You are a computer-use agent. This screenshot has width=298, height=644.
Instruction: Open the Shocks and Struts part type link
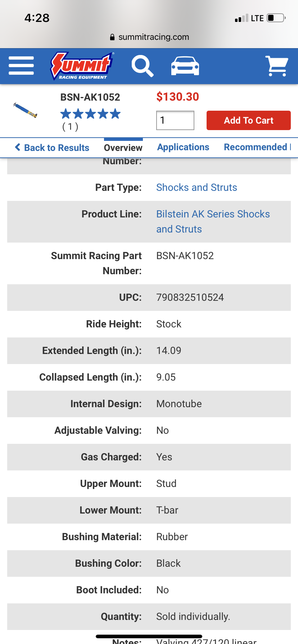[197, 188]
